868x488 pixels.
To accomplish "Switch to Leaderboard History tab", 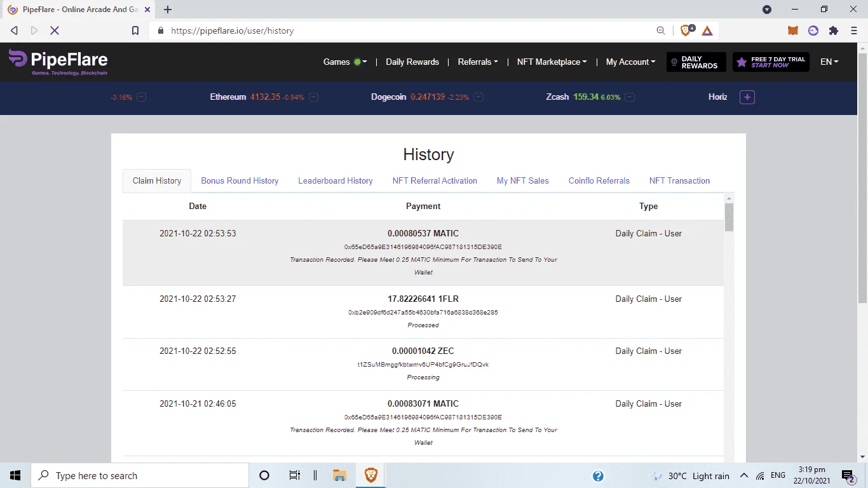I will coord(336,180).
